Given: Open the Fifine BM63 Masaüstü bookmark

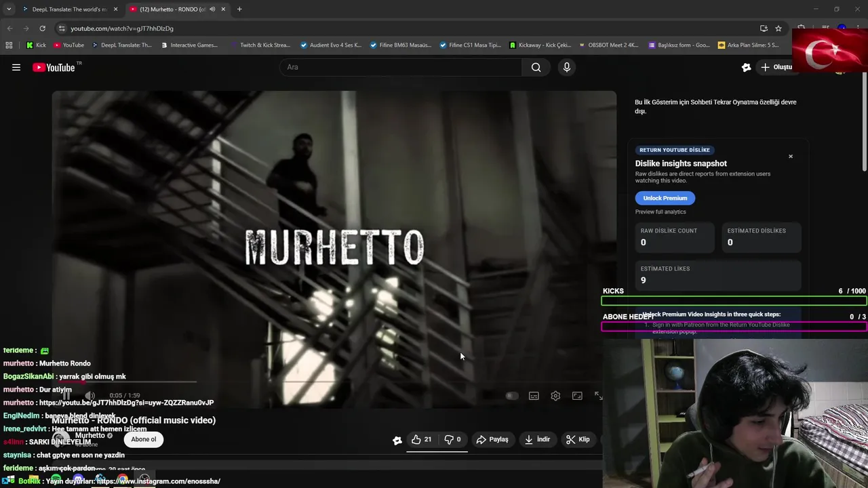Looking at the screenshot, I should 400,45.
